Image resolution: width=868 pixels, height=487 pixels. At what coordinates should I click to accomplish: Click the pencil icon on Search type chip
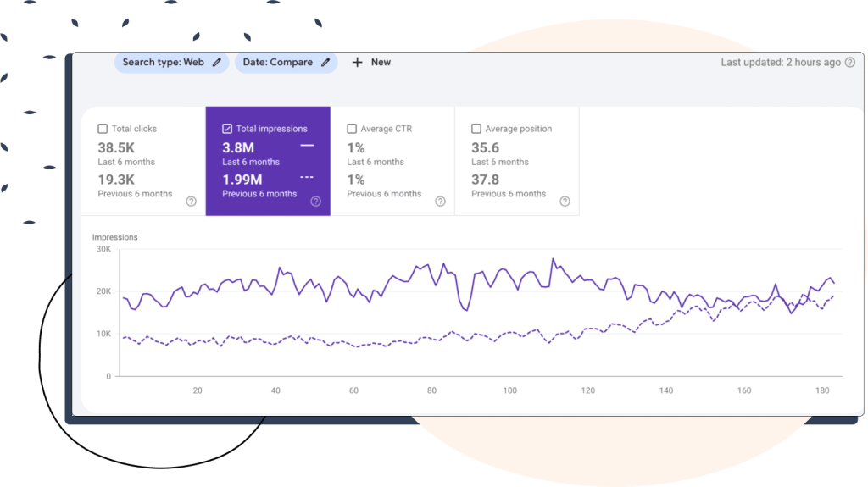(218, 63)
